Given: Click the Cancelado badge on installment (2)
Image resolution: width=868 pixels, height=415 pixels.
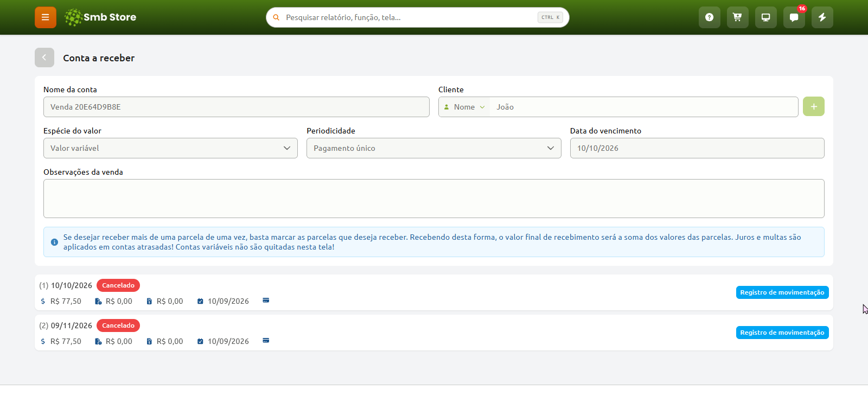Looking at the screenshot, I should click(118, 325).
